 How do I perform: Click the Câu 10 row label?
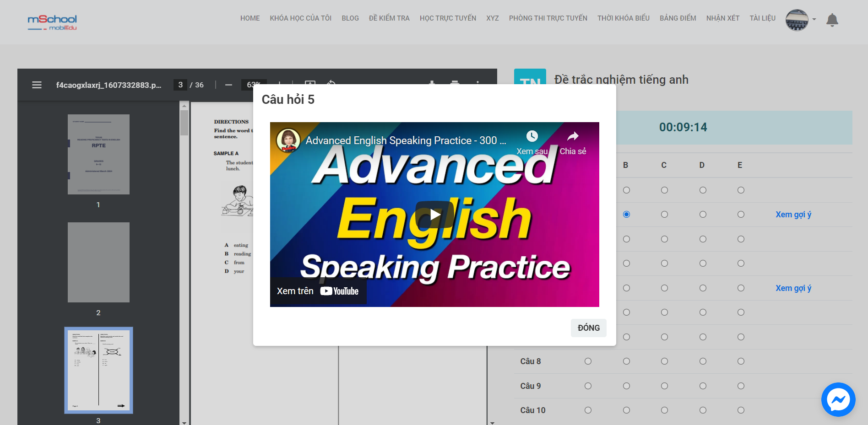click(x=533, y=410)
